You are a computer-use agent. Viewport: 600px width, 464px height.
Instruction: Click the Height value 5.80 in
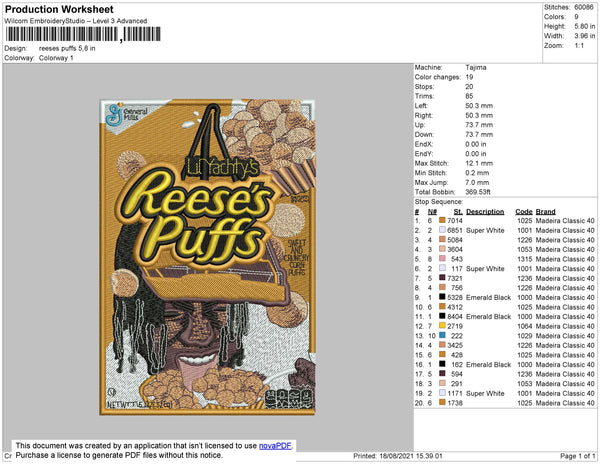(584, 26)
